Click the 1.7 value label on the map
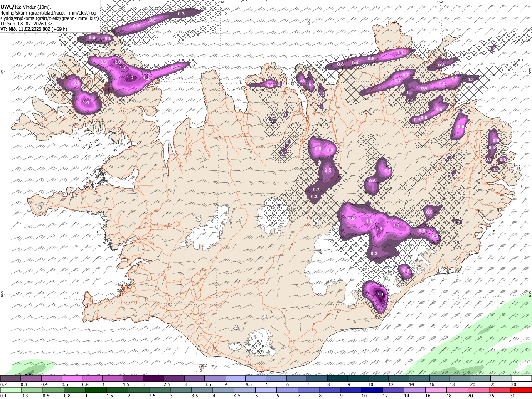 pos(123,68)
